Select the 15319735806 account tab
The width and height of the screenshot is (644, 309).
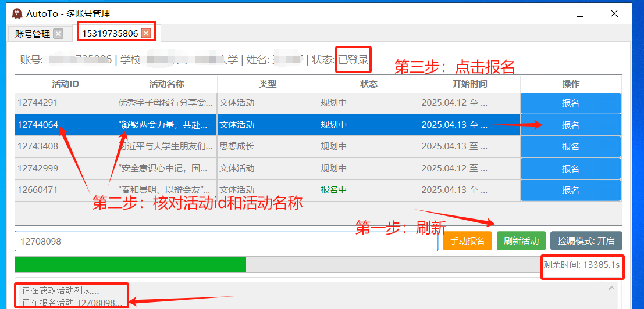tap(109, 33)
